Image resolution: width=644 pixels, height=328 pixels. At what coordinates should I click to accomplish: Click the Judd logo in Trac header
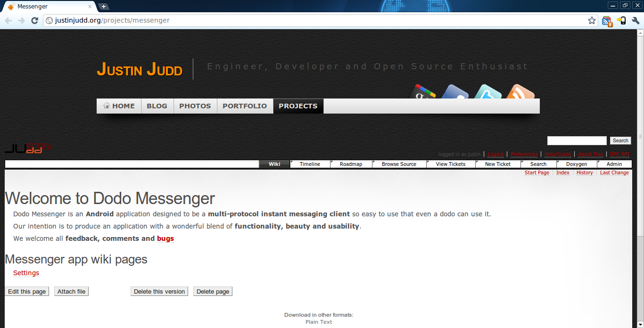28,148
